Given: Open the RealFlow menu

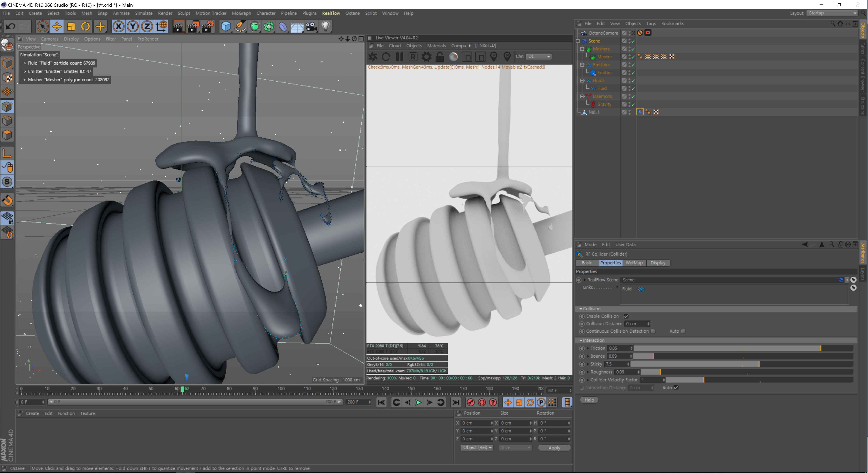Looking at the screenshot, I should [x=331, y=13].
